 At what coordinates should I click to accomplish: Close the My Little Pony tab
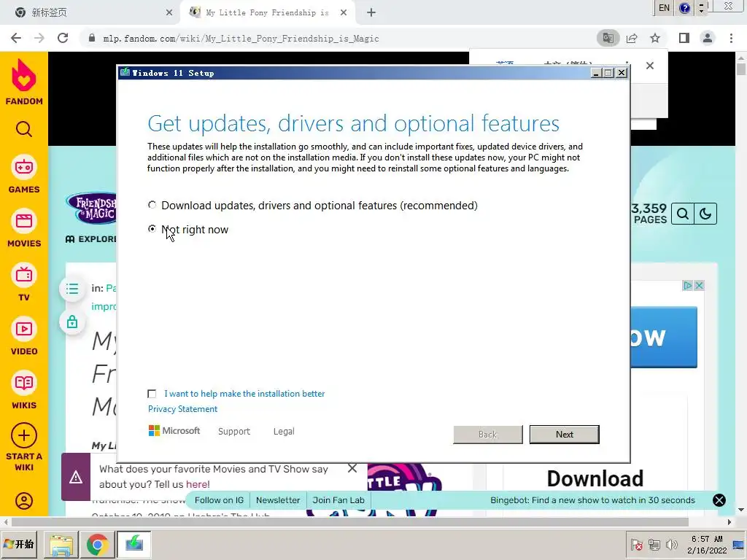point(344,12)
